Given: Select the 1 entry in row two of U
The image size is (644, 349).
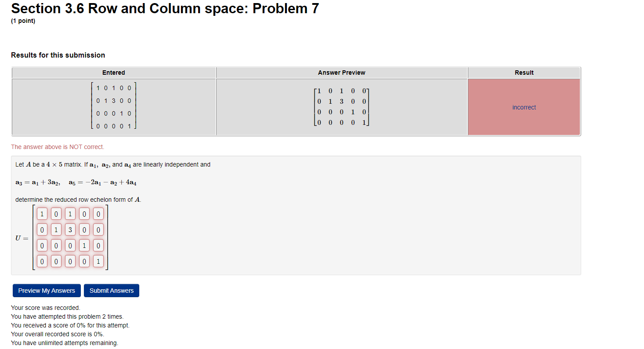Looking at the screenshot, I should (x=56, y=229).
